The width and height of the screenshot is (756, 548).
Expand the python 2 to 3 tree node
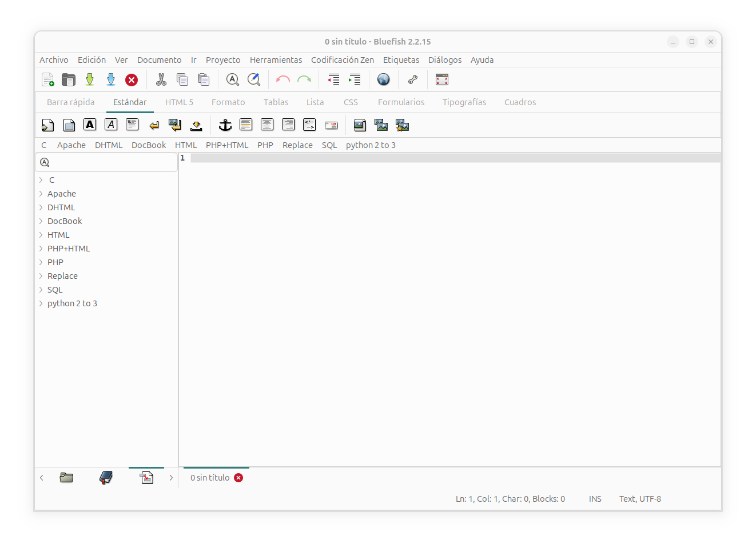click(x=41, y=303)
